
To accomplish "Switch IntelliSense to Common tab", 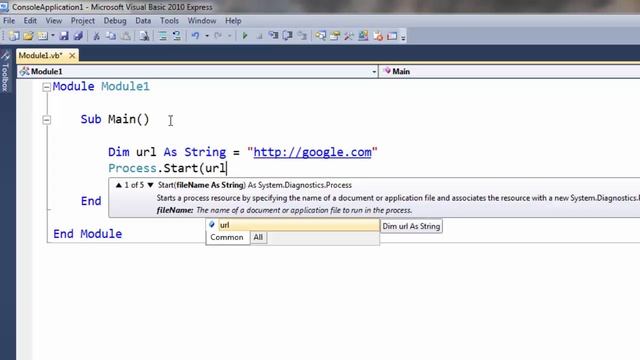I will 227,237.
